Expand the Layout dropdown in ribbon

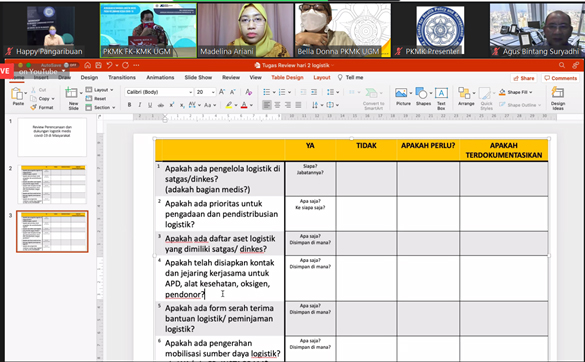click(99, 90)
